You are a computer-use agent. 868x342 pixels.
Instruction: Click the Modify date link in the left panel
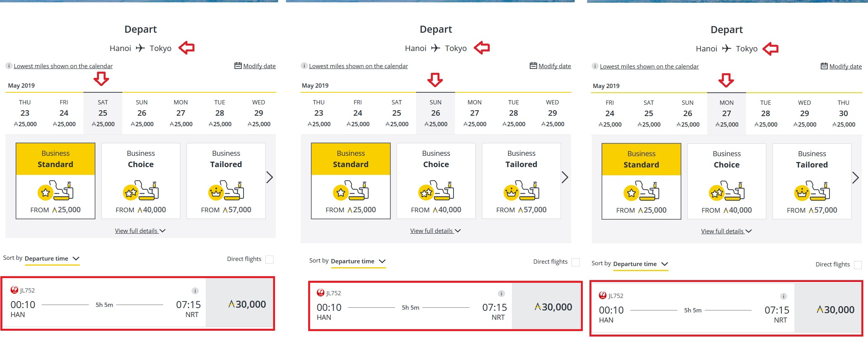click(x=259, y=66)
